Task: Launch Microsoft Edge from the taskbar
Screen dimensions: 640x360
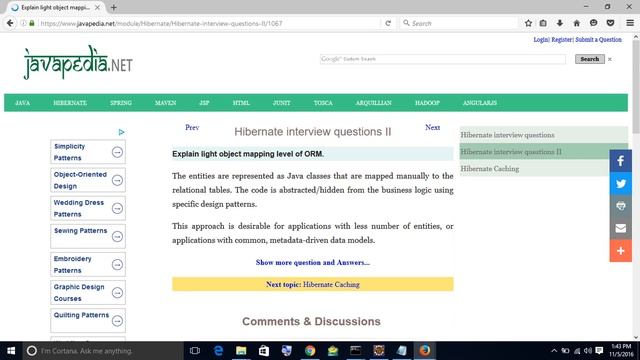Action: click(x=218, y=351)
